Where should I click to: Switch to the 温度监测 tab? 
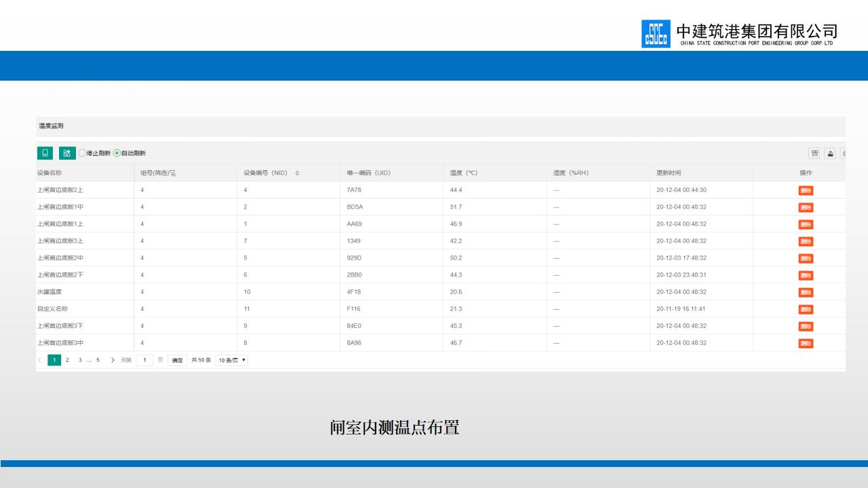(x=51, y=126)
